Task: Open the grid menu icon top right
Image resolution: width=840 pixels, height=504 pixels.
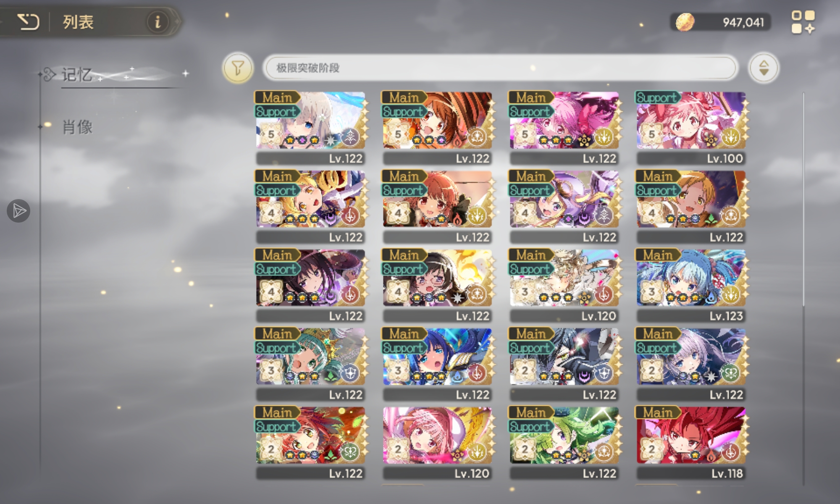Action: 803,22
